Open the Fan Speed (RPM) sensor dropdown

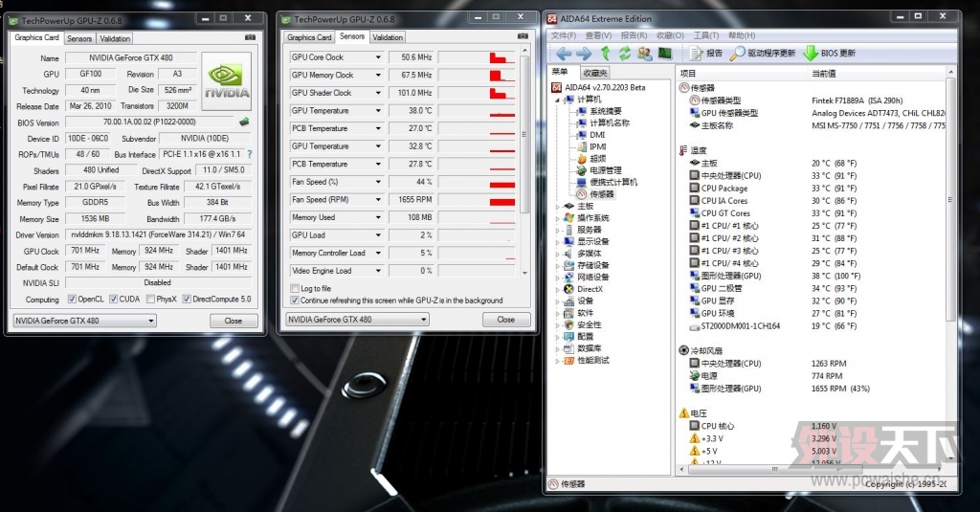pos(378,199)
